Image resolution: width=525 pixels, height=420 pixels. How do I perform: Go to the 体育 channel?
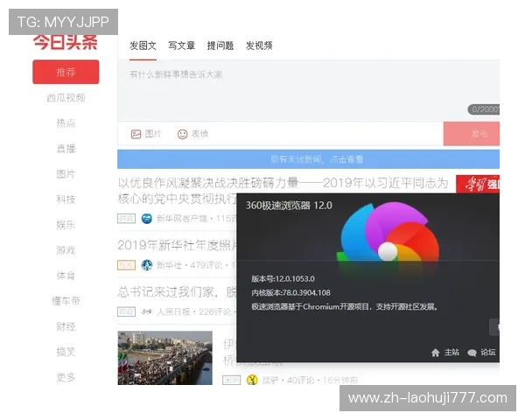pos(66,276)
